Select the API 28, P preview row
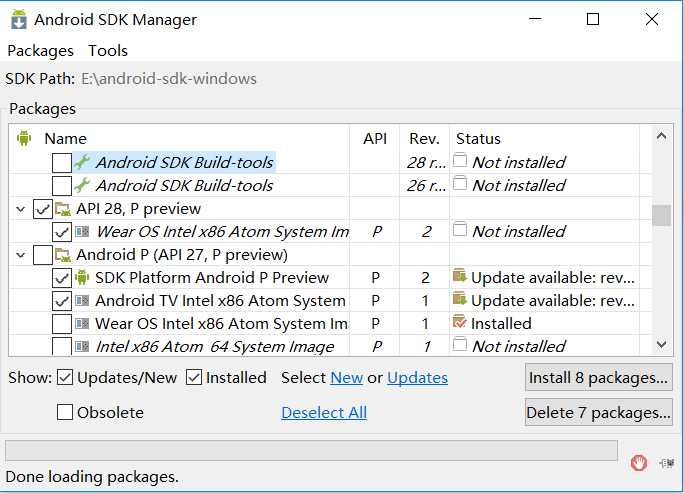This screenshot has width=684, height=494. coord(330,209)
